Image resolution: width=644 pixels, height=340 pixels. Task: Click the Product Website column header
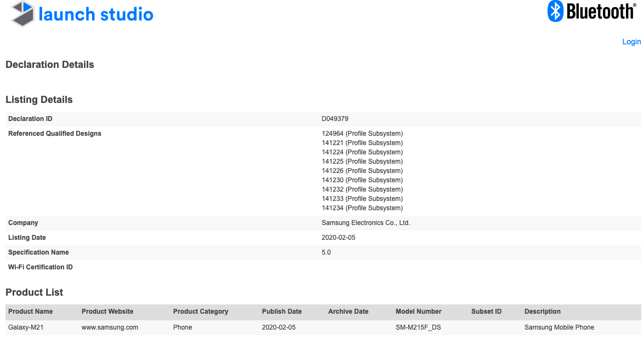tap(107, 312)
